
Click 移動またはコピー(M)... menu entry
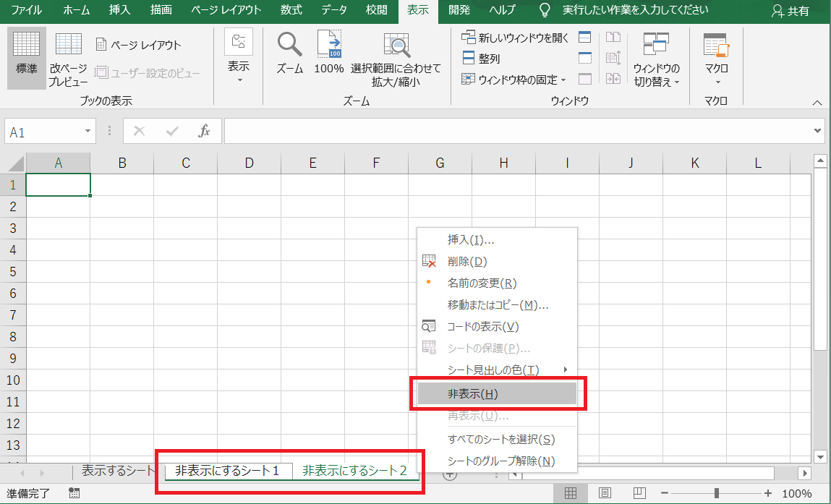(497, 305)
